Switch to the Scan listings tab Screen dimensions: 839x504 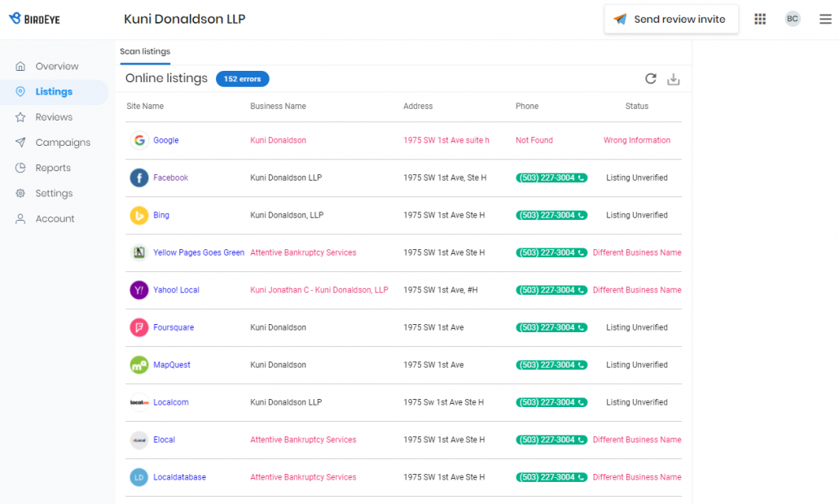tap(145, 51)
